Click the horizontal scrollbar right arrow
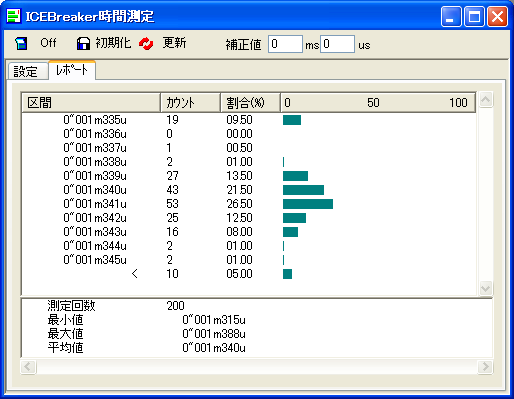 tap(485, 367)
